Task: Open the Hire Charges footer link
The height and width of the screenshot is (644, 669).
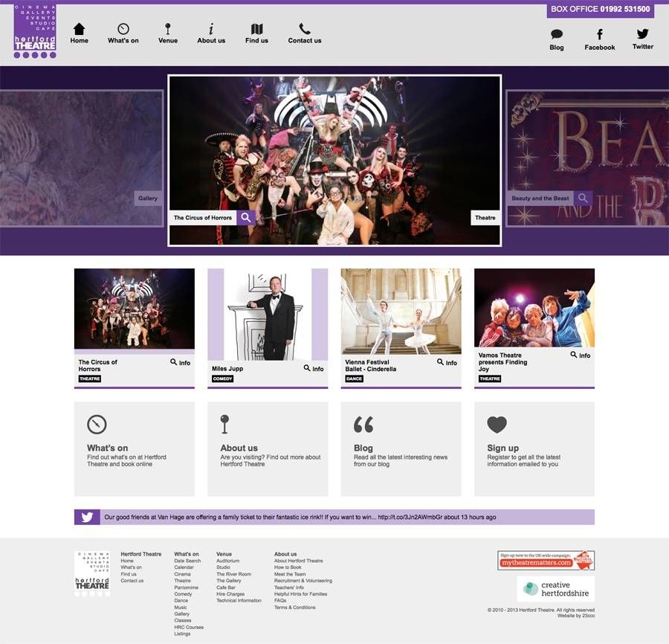Action: [230, 594]
